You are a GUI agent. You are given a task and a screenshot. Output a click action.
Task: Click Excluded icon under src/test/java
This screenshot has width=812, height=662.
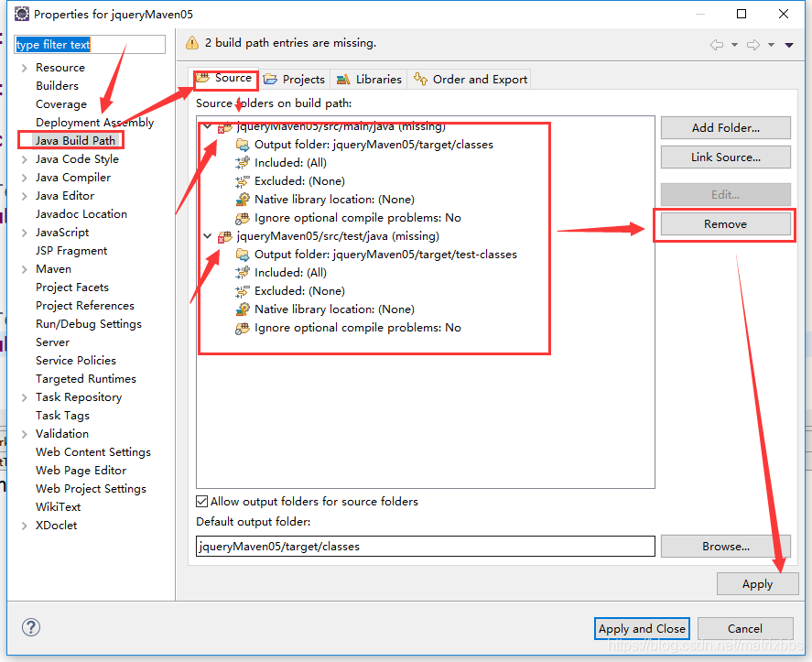pos(243,291)
